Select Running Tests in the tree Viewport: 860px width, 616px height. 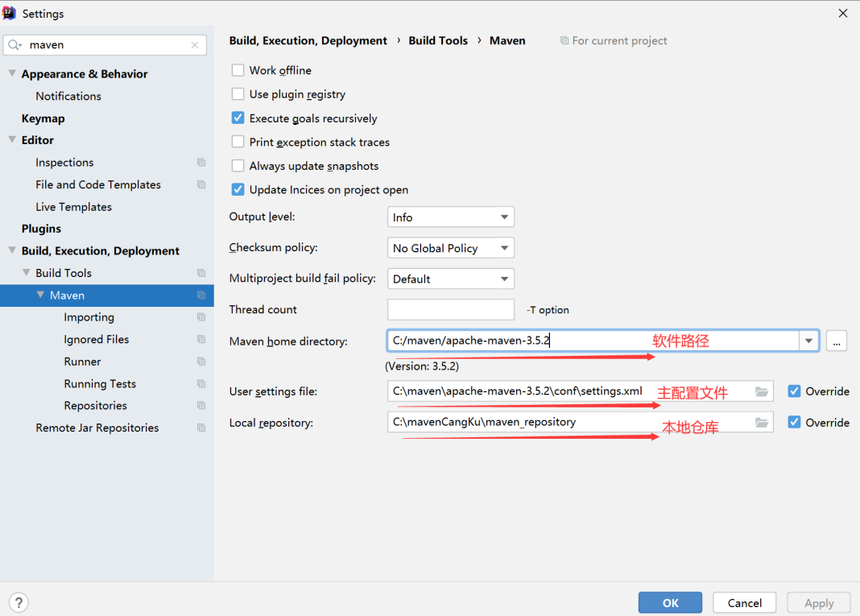tap(100, 383)
